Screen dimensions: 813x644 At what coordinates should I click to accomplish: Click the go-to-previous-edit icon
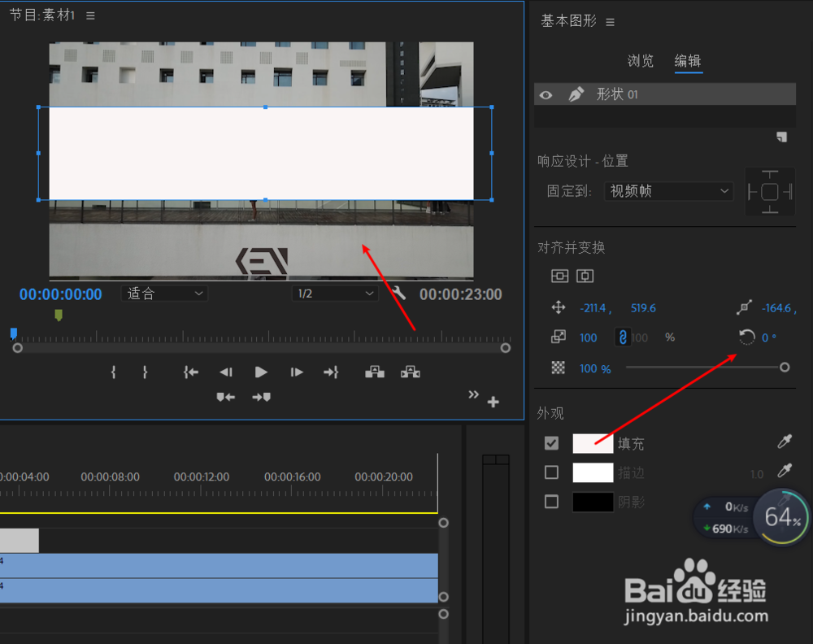(225, 397)
